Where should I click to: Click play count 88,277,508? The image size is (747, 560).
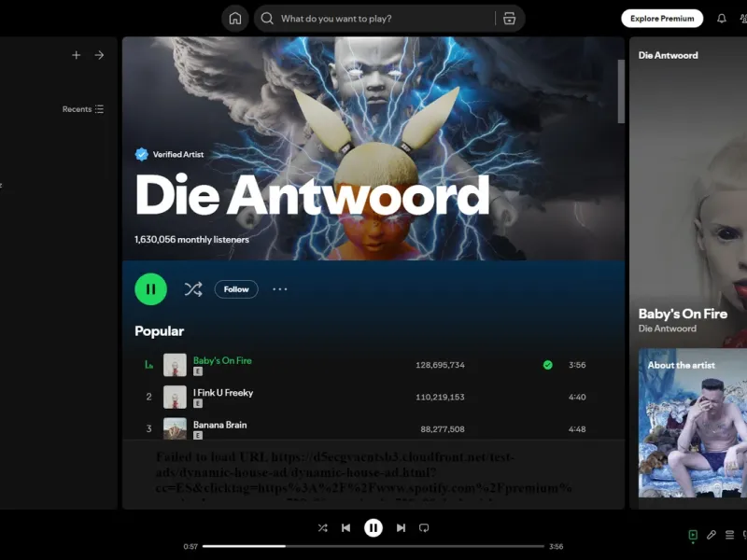[x=443, y=429]
